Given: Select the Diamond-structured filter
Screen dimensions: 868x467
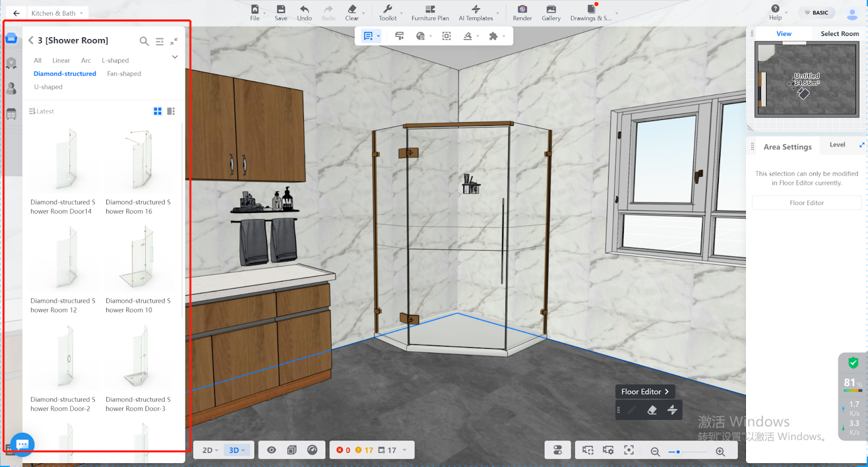Looking at the screenshot, I should pyautogui.click(x=65, y=74).
